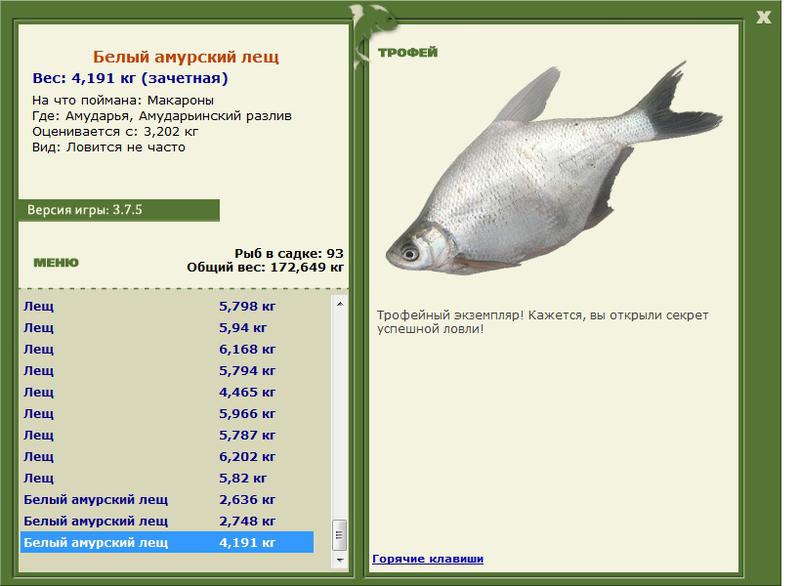Screen dimensions: 800x586
Task: Select the Лещ 5,82 кг row
Action: pos(167,478)
